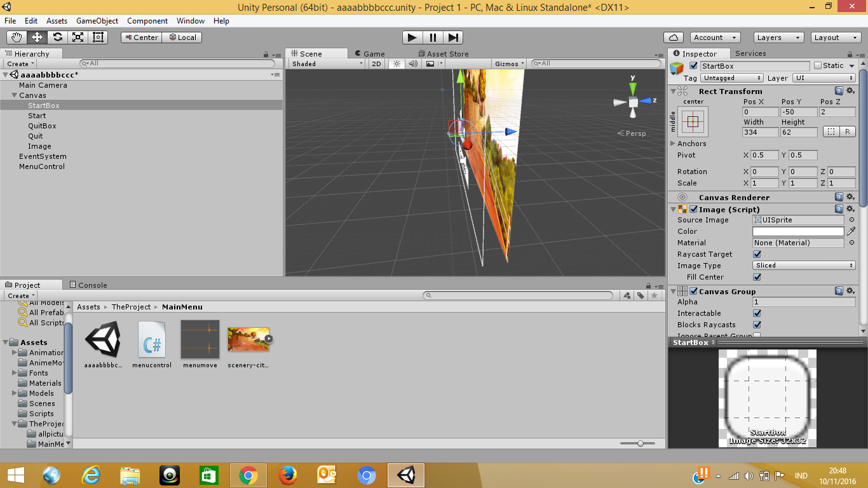
Task: Toggle raw edit mode R button
Action: (x=848, y=132)
